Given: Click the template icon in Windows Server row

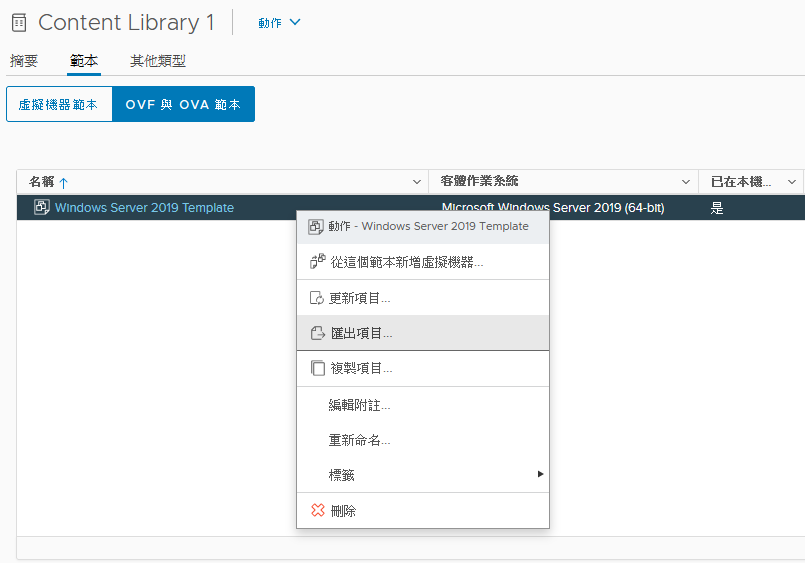Looking at the screenshot, I should [x=42, y=207].
